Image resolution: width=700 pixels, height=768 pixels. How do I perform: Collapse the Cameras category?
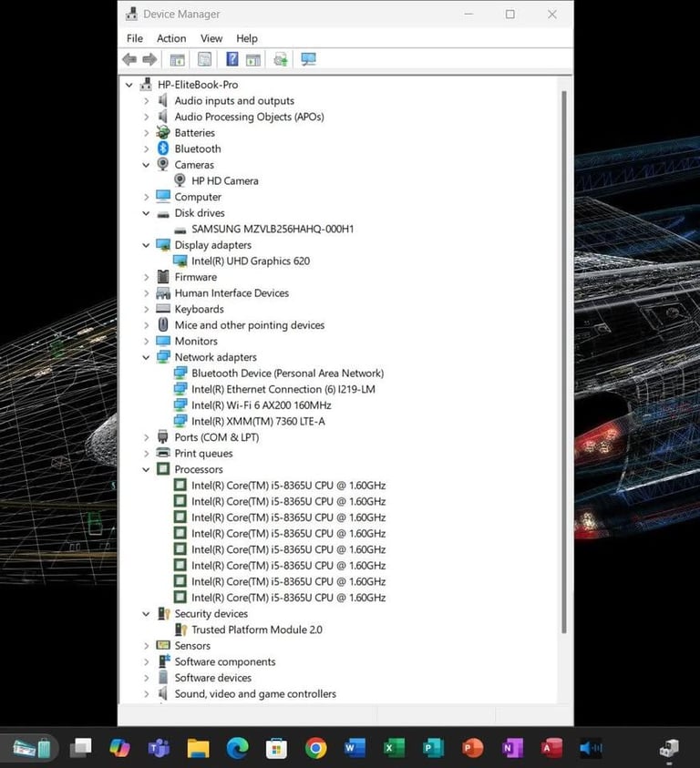(146, 165)
